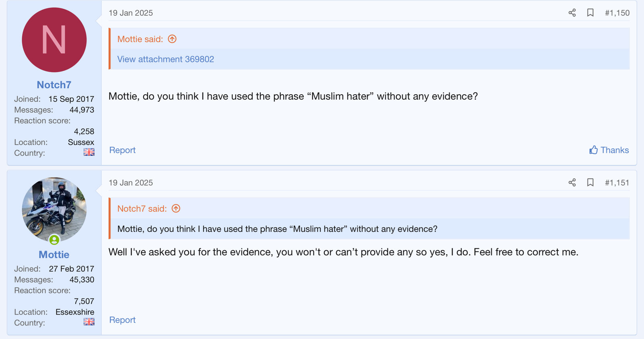
Task: Jump to Notch7's quoted post arrow
Action: [x=176, y=209]
